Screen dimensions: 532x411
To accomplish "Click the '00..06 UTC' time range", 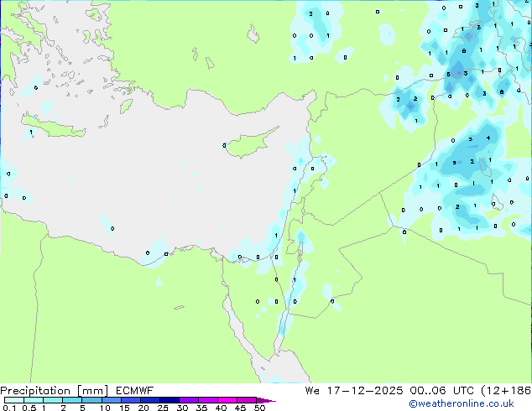I will 440,391.
